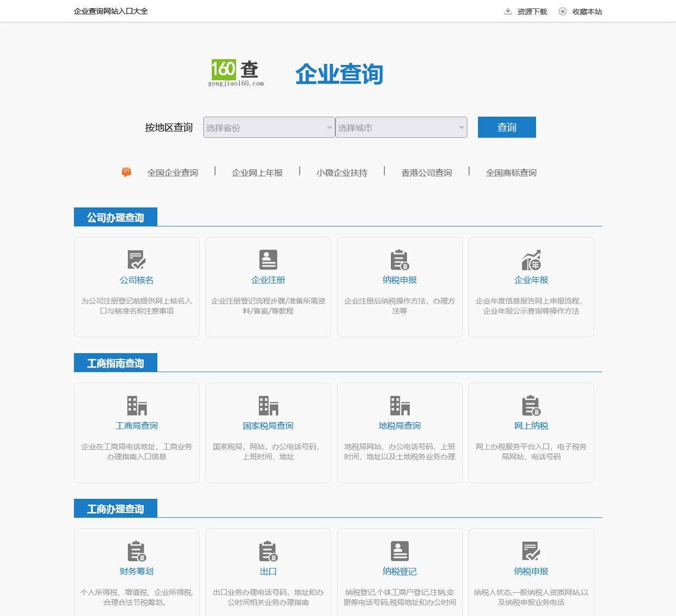This screenshot has width=676, height=616.
Task: Select the 企业网上年报 menu entry
Action: coord(257,172)
